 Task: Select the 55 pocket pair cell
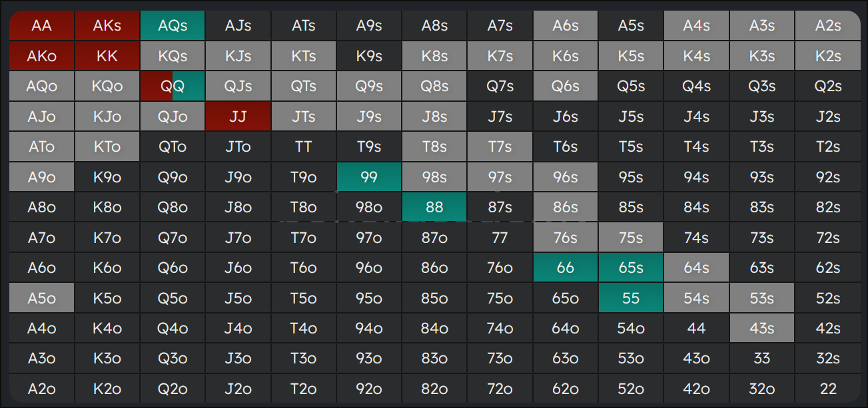[x=631, y=298]
